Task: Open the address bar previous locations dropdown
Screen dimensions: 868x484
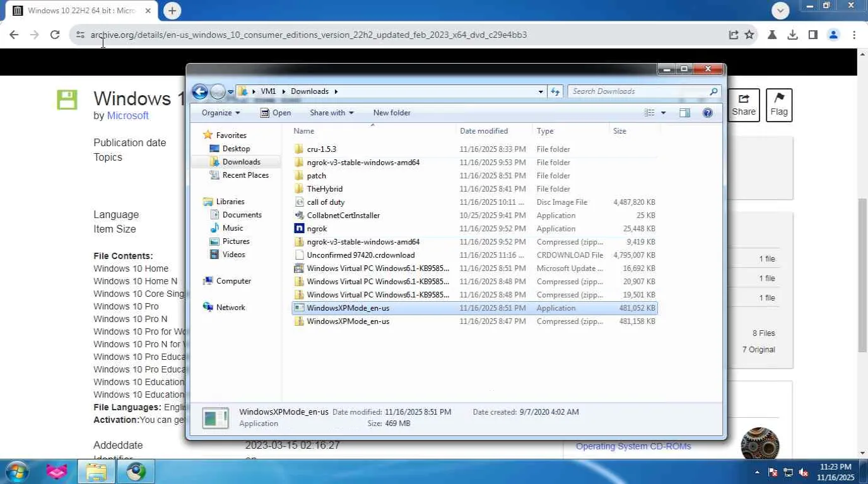Action: click(x=541, y=91)
